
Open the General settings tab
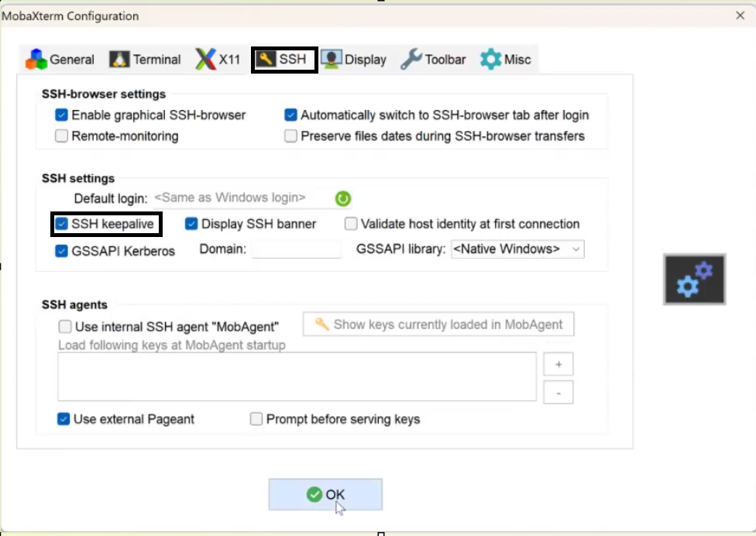[60, 60]
